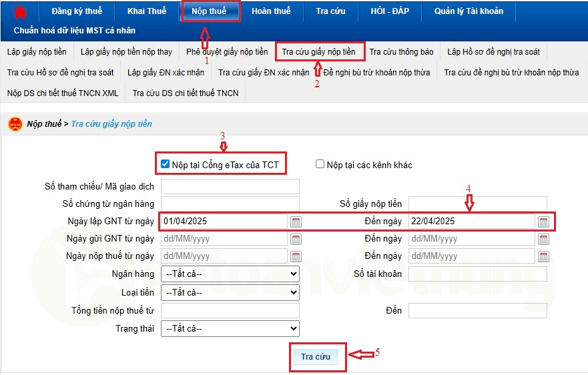Open the Trạng thái dropdown
The width and height of the screenshot is (588, 375).
(x=230, y=328)
